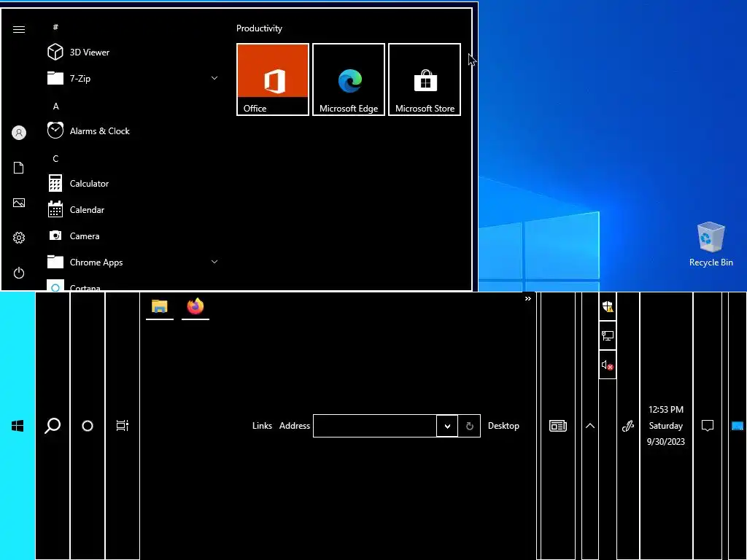Click the C letter heading

pos(55,158)
